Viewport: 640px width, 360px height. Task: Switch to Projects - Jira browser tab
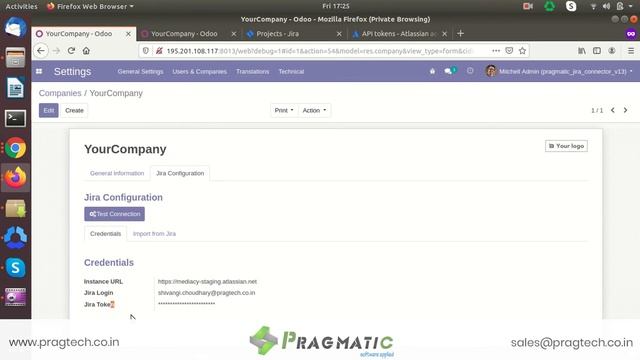293,34
